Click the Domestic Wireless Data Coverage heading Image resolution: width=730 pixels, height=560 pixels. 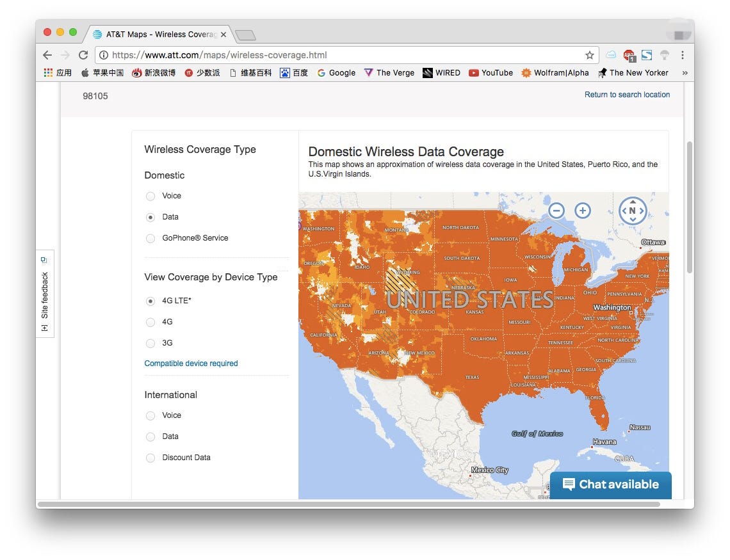(406, 152)
